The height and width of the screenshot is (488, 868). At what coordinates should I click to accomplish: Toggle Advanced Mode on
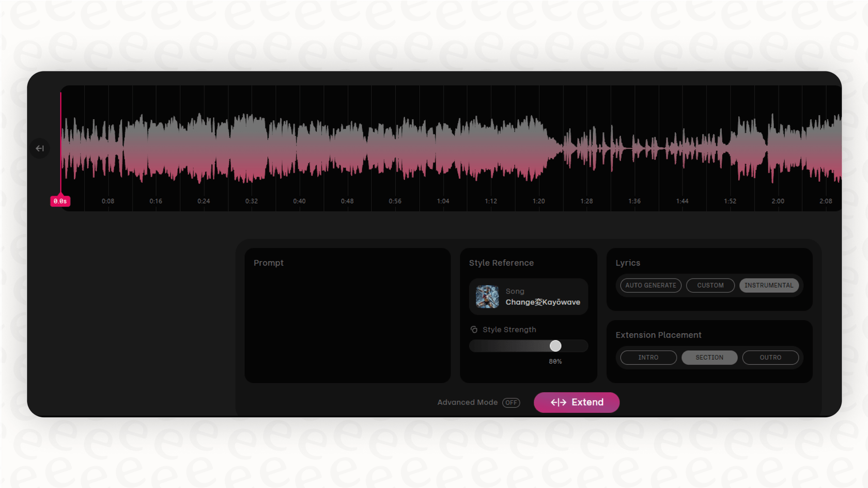click(x=510, y=402)
